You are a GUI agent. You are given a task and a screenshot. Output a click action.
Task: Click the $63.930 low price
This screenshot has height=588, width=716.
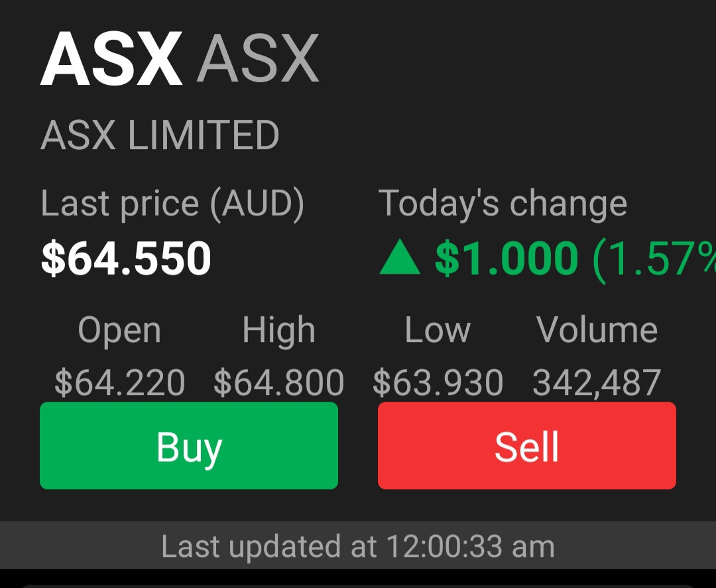pyautogui.click(x=438, y=382)
